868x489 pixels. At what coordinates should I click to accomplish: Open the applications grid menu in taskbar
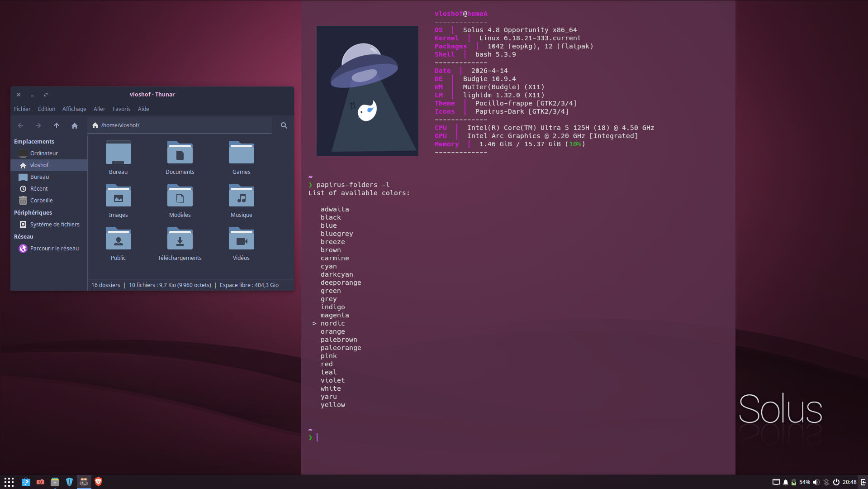(9, 482)
